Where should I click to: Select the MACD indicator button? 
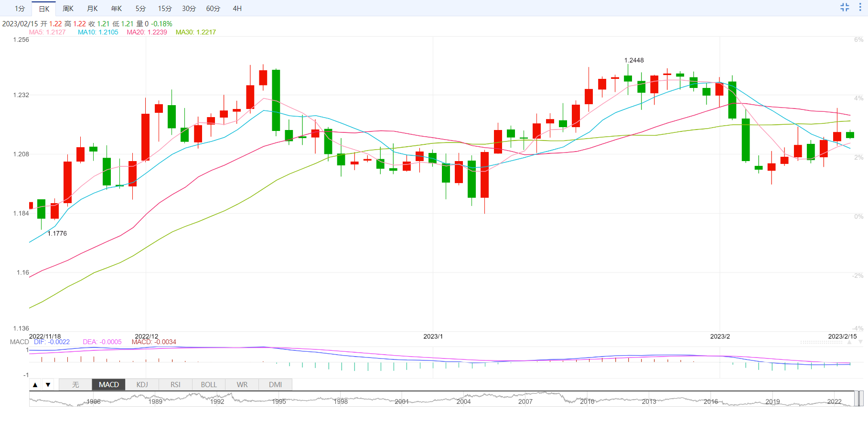pyautogui.click(x=108, y=385)
